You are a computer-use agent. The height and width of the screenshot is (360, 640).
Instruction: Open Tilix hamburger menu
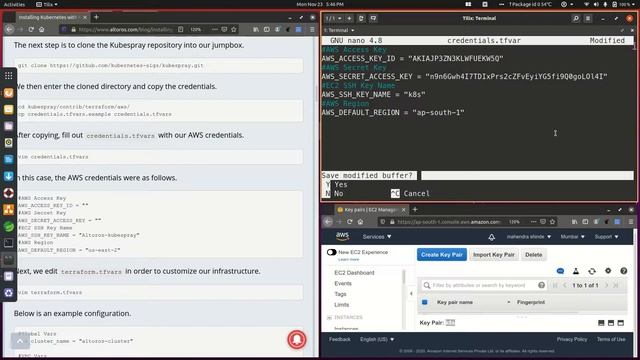pyautogui.click(x=588, y=18)
